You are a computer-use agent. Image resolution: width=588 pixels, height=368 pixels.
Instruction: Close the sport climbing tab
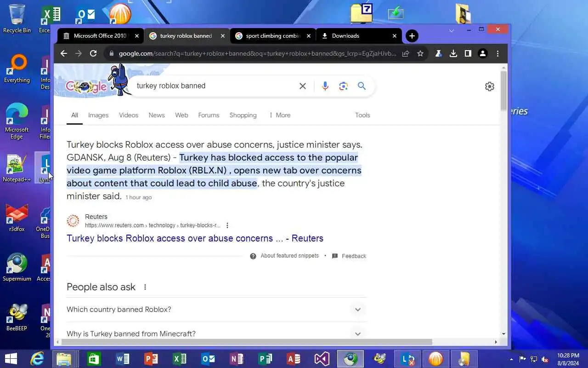[309, 36]
